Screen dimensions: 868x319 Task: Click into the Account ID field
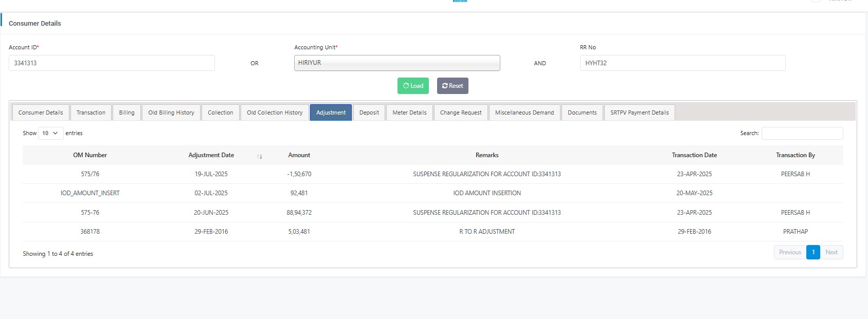112,63
